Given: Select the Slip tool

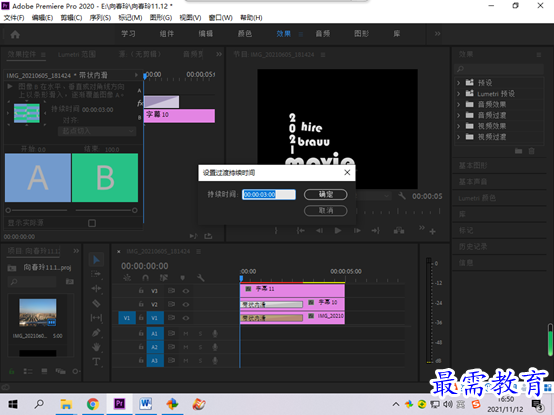Looking at the screenshot, I should coord(96,318).
